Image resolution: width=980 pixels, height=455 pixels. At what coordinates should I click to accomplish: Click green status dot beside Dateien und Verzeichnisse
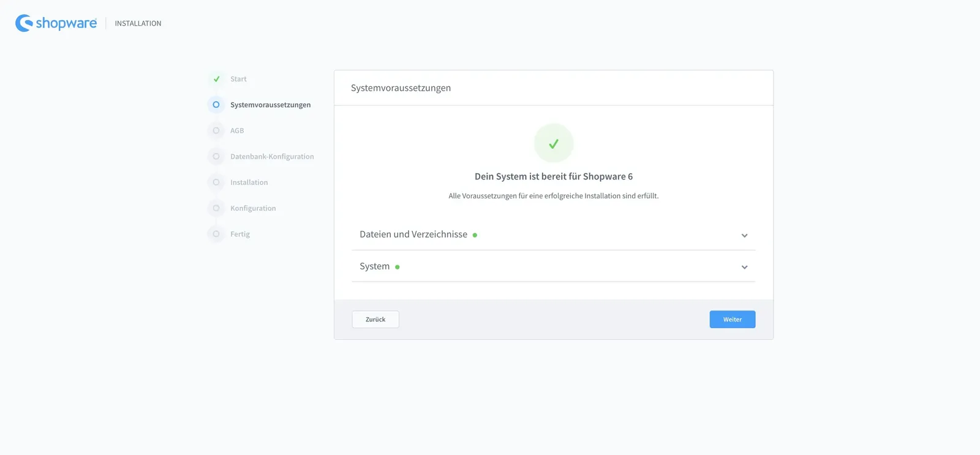pyautogui.click(x=475, y=235)
